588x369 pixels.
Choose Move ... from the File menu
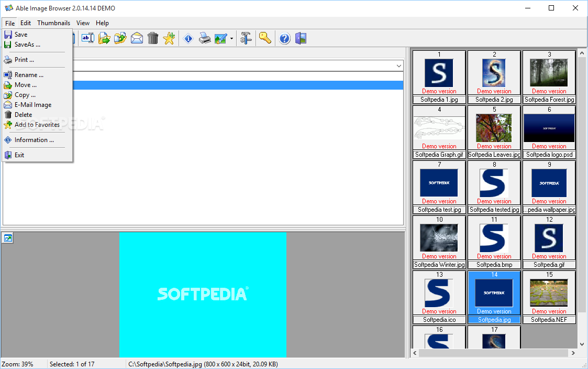(37, 85)
